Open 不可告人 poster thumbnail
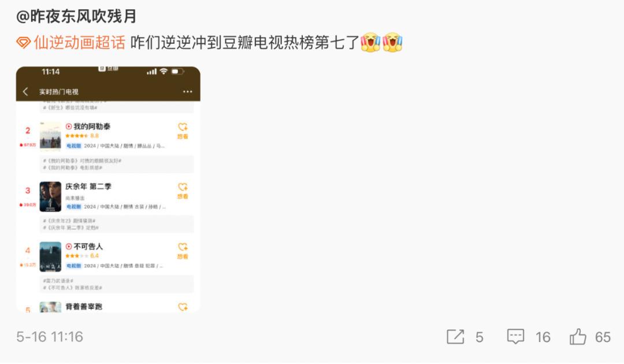The width and height of the screenshot is (624, 364). coord(50,257)
